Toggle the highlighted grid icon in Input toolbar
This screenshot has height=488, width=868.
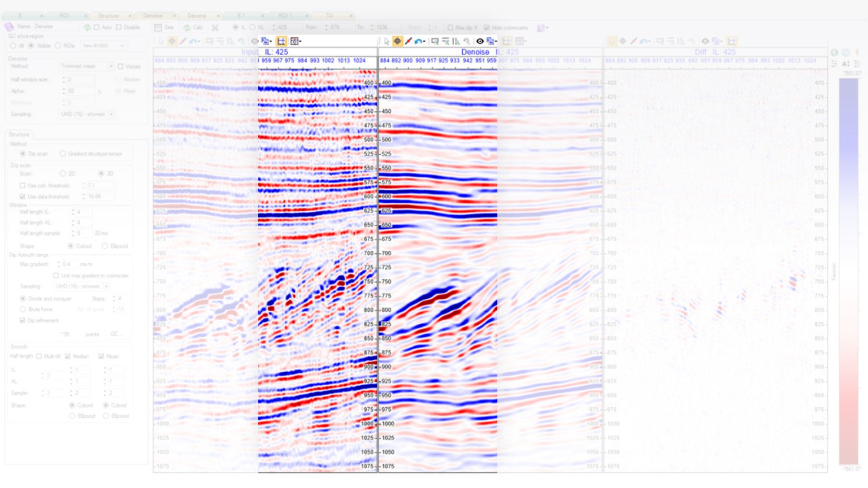[281, 41]
